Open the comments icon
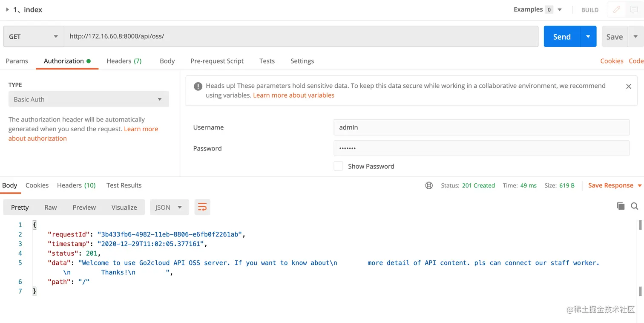The width and height of the screenshot is (644, 323). (x=634, y=9)
